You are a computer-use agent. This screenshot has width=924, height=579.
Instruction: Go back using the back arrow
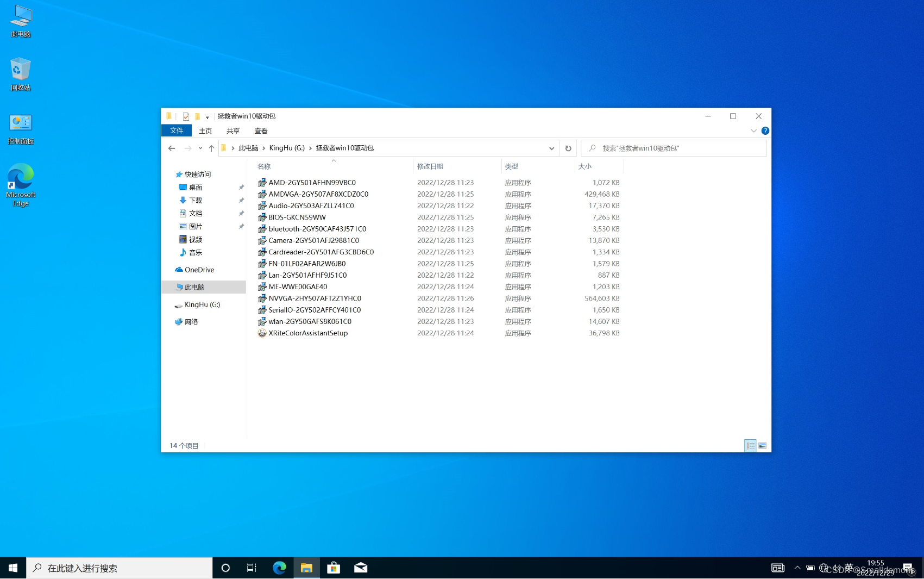tap(172, 148)
